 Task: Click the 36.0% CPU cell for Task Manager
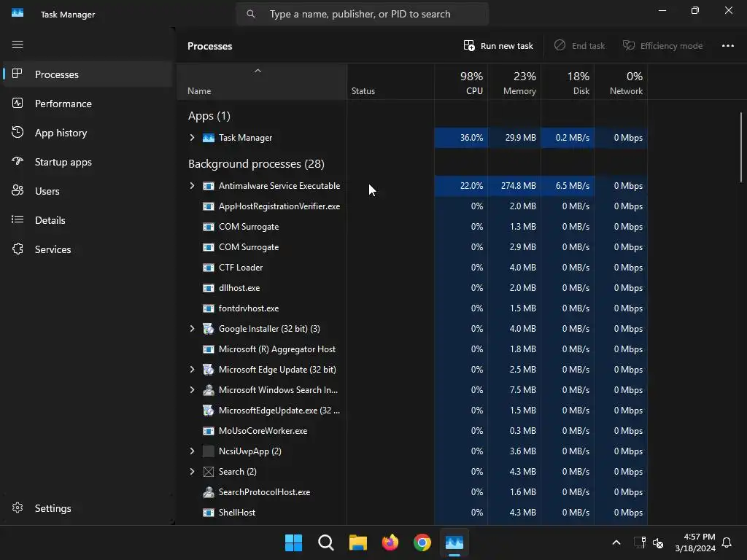(x=461, y=138)
